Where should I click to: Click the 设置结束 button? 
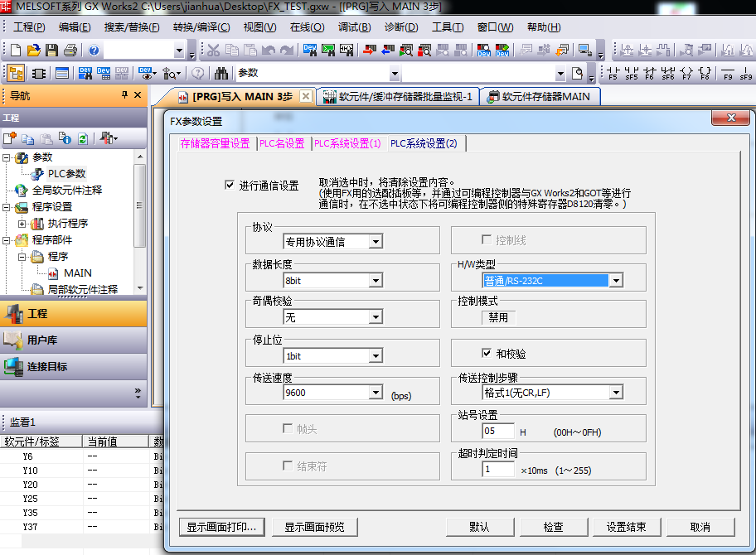pyautogui.click(x=627, y=527)
